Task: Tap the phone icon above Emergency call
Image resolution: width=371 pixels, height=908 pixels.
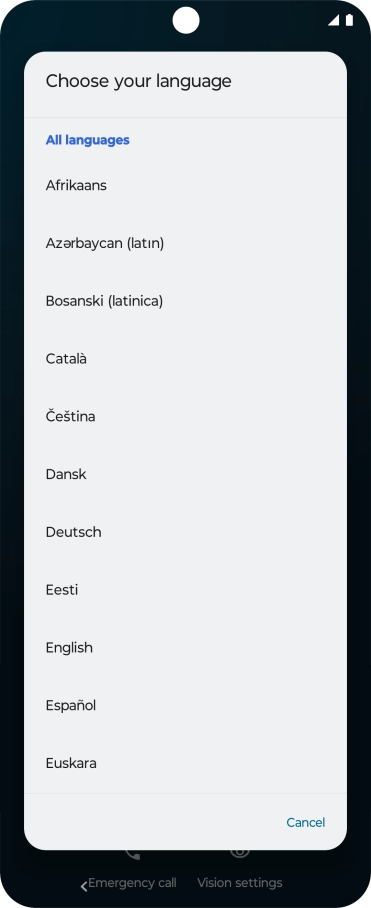Action: tap(133, 854)
